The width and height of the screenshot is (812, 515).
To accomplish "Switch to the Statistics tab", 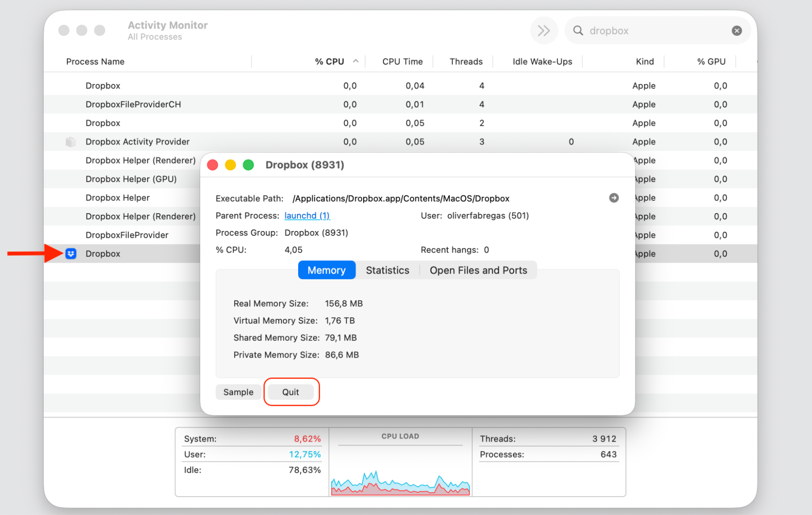I will tap(388, 270).
